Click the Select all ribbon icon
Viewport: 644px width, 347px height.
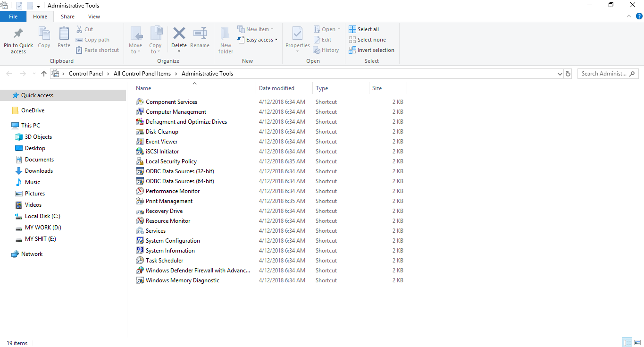tap(352, 29)
